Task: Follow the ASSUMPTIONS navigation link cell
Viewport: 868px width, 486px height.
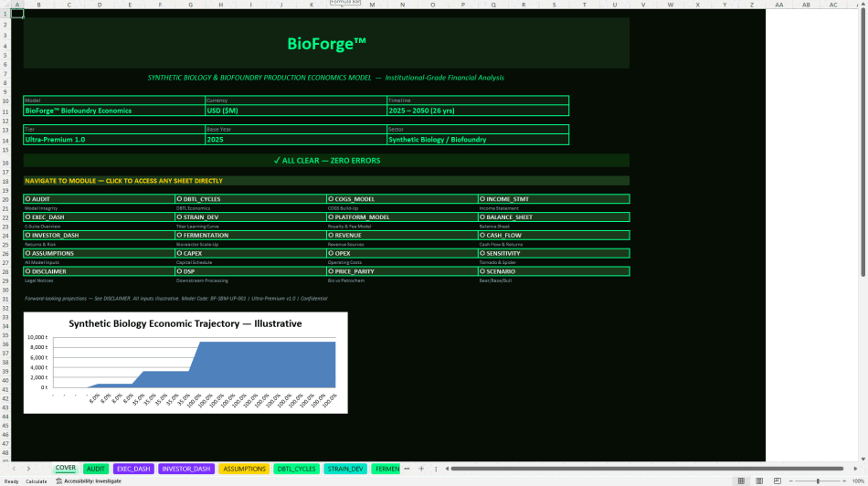Action: (x=99, y=254)
